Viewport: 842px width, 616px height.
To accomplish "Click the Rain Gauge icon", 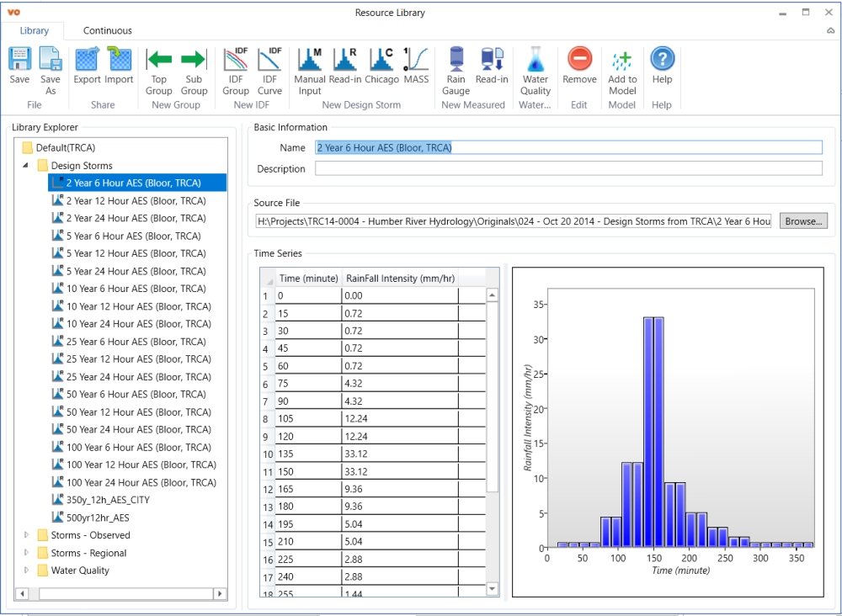I will click(x=456, y=69).
